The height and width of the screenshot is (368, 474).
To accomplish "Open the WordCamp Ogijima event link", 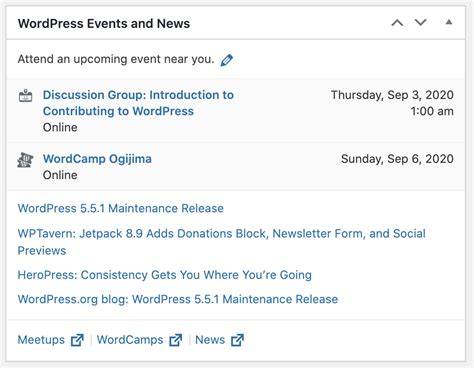I will 97,159.
